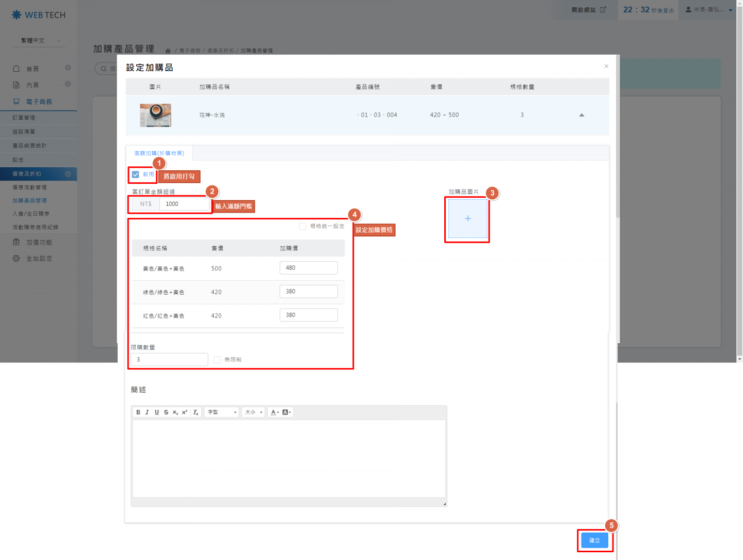Screen dimensions: 743x560
Task: Uncheck the 啟用 checkbox
Action: pos(136,174)
